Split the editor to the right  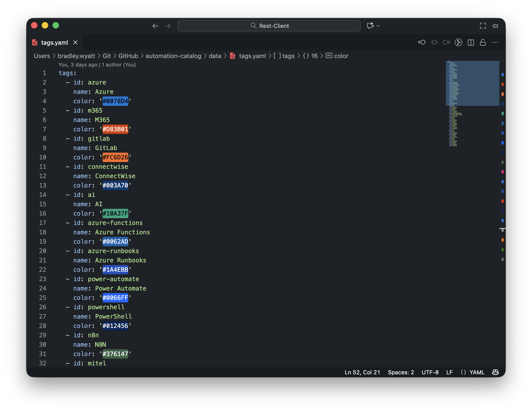(471, 42)
